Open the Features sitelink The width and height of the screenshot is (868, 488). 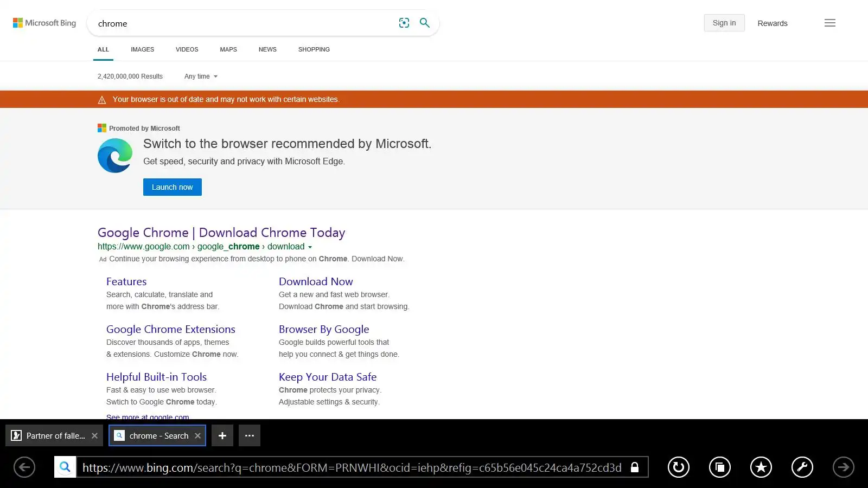[x=126, y=281]
